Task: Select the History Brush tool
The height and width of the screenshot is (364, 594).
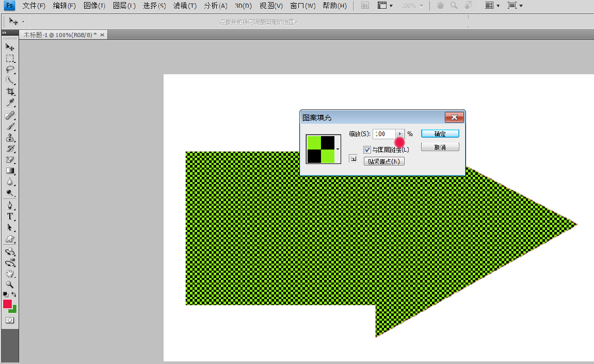Action: [x=10, y=148]
